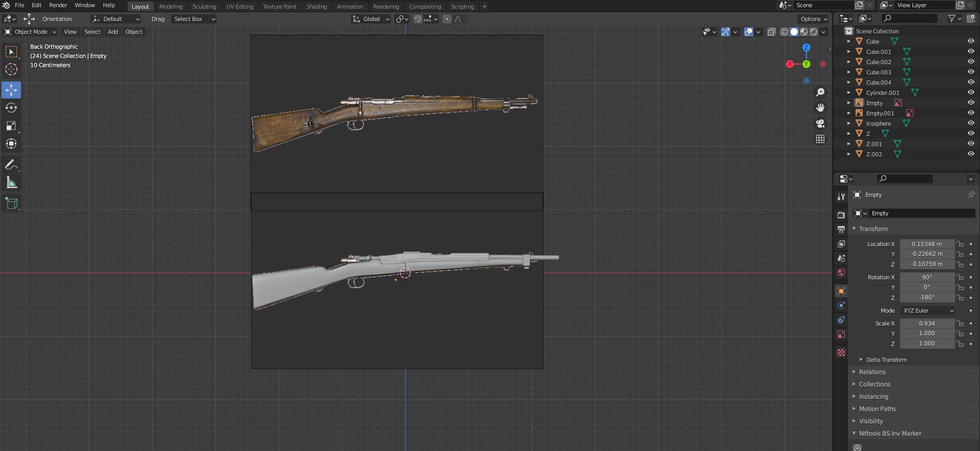Switch to orthographic/perspective grid icon

coord(820,139)
